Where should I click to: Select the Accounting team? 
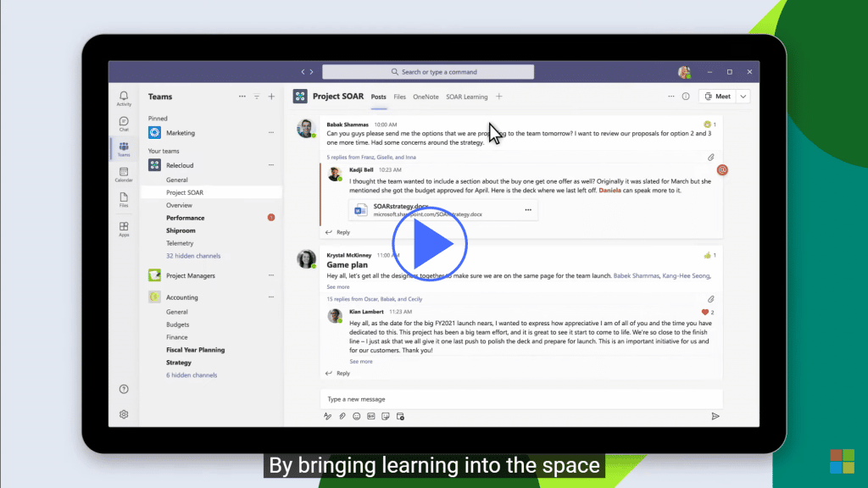(182, 297)
